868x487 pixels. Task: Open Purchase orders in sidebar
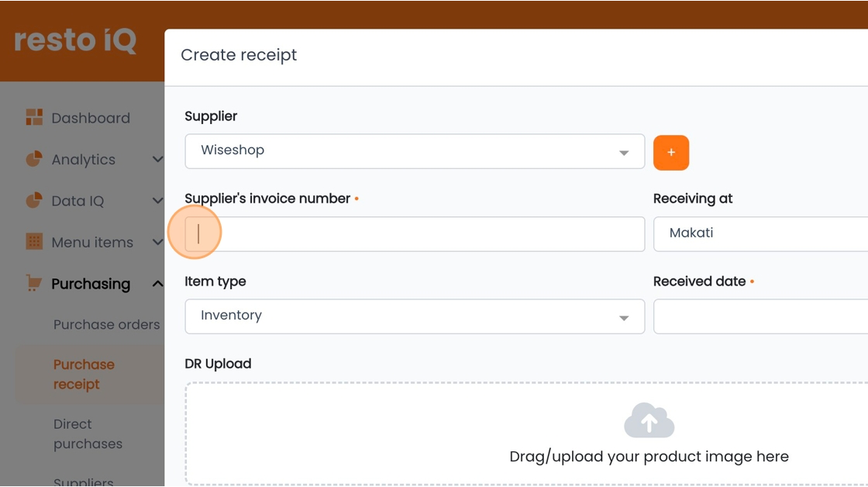[x=106, y=325]
